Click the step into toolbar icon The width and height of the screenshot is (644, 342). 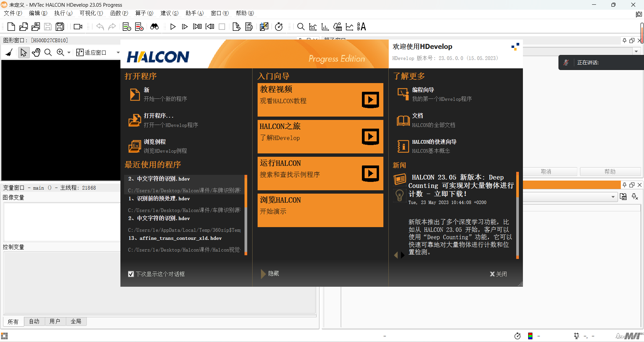click(198, 26)
